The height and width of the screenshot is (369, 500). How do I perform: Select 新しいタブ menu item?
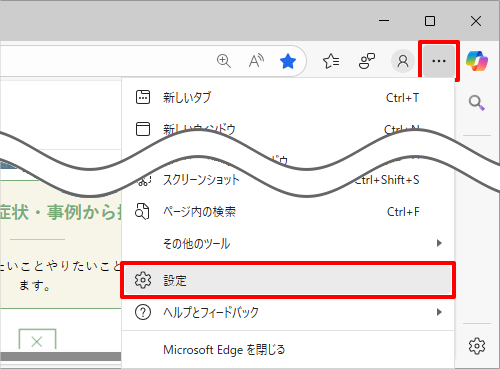point(288,98)
